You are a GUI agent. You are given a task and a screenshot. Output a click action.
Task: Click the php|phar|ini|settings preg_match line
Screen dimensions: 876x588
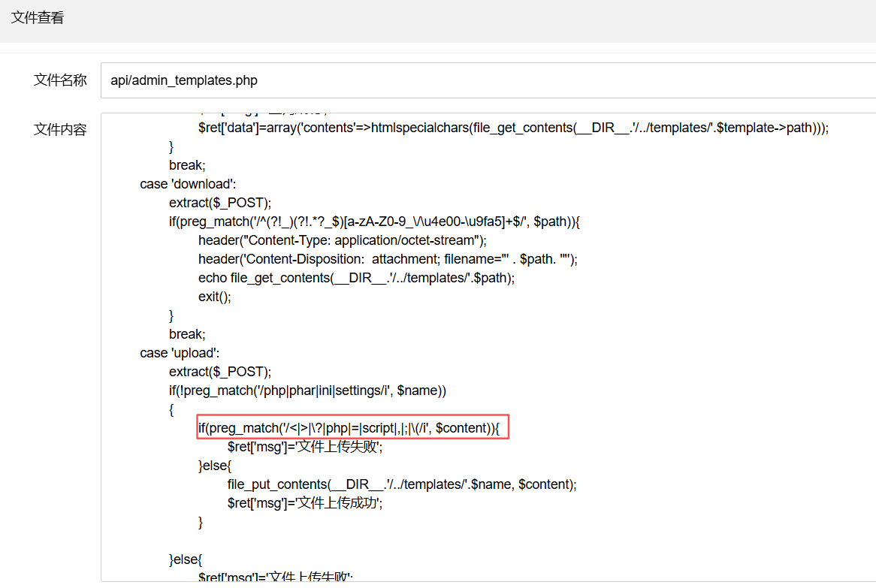point(307,390)
